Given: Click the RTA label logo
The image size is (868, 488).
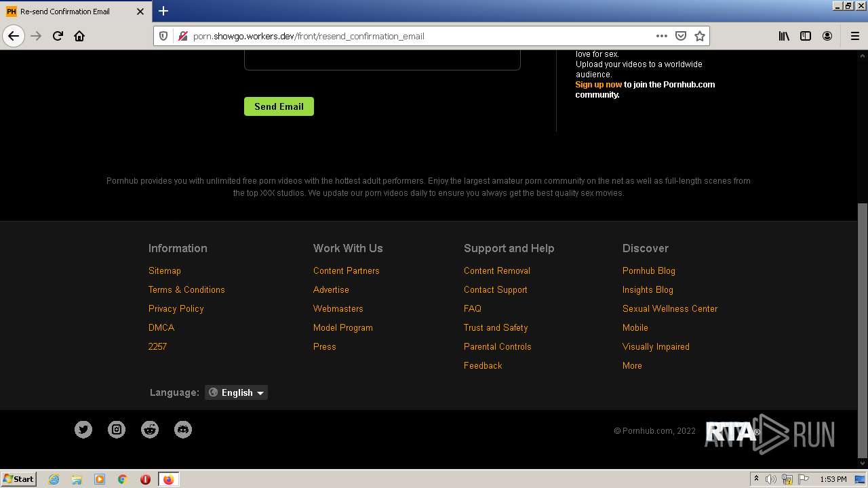Looking at the screenshot, I should [x=733, y=431].
